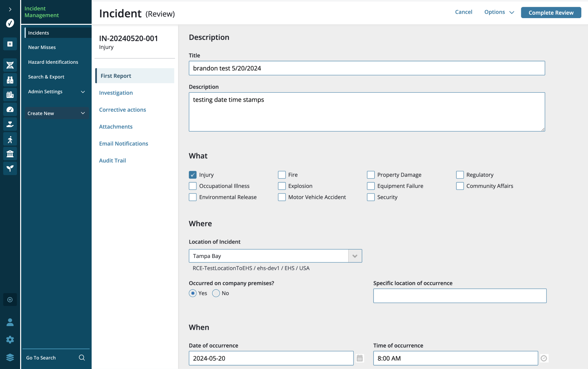Open the calendar picker for date of occurrence
The image size is (588, 369).
pyautogui.click(x=360, y=358)
